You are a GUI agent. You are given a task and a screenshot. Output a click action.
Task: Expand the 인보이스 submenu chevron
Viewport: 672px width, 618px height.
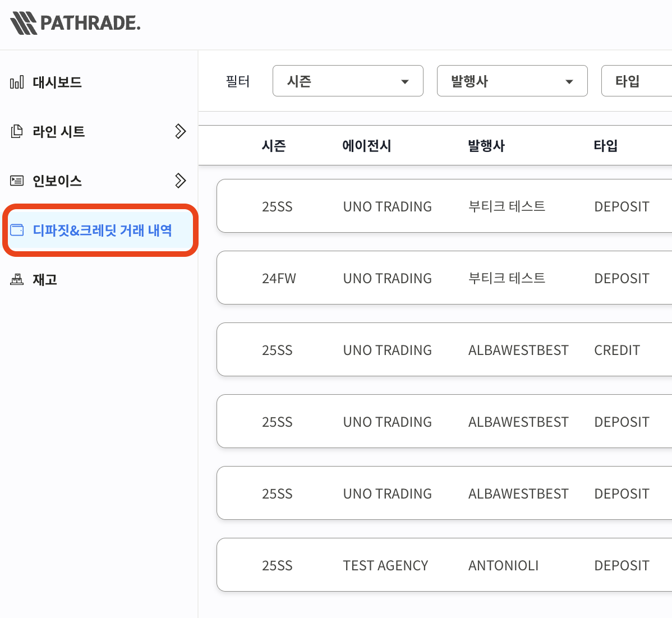[180, 181]
